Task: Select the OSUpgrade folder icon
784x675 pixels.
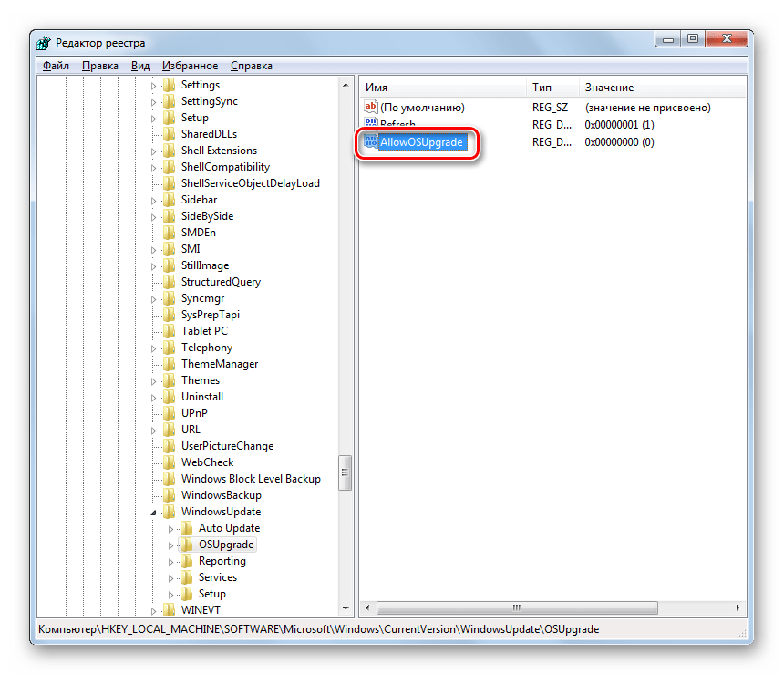Action: pyautogui.click(x=186, y=545)
